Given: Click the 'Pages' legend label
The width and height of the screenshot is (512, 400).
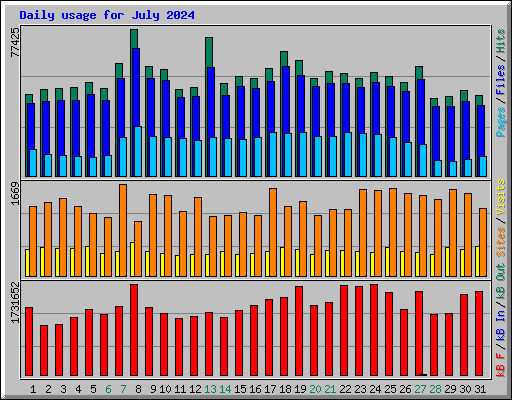Looking at the screenshot, I should point(501,122).
